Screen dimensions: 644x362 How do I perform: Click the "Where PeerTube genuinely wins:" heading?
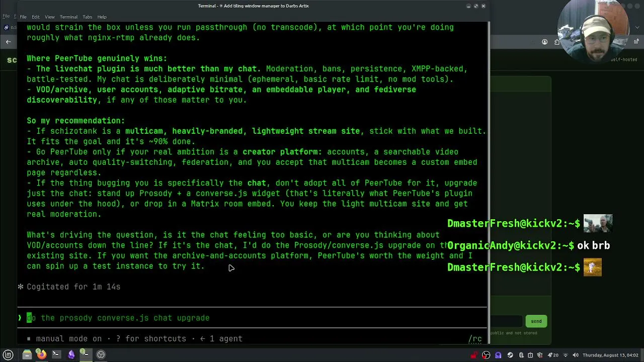pyautogui.click(x=97, y=58)
